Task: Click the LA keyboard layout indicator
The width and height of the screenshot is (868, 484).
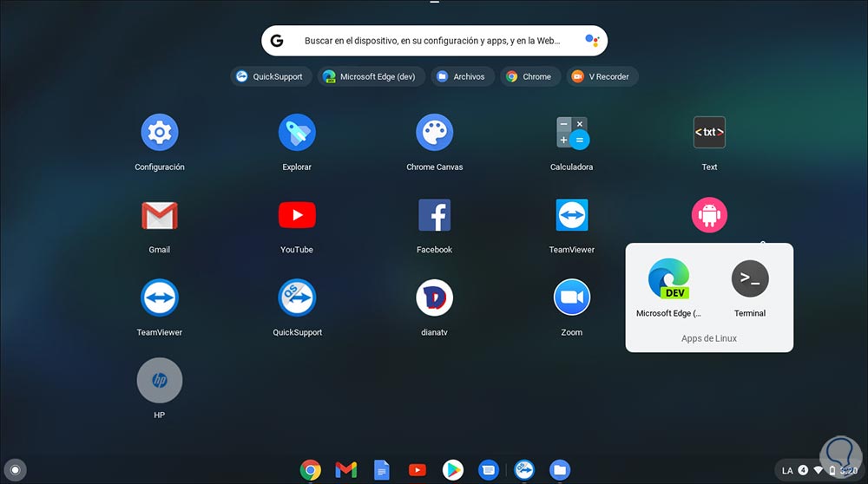Action: click(787, 471)
